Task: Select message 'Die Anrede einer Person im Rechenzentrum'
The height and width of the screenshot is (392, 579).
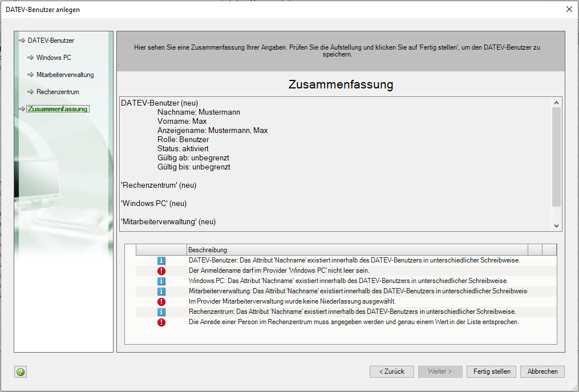Action: (346, 322)
